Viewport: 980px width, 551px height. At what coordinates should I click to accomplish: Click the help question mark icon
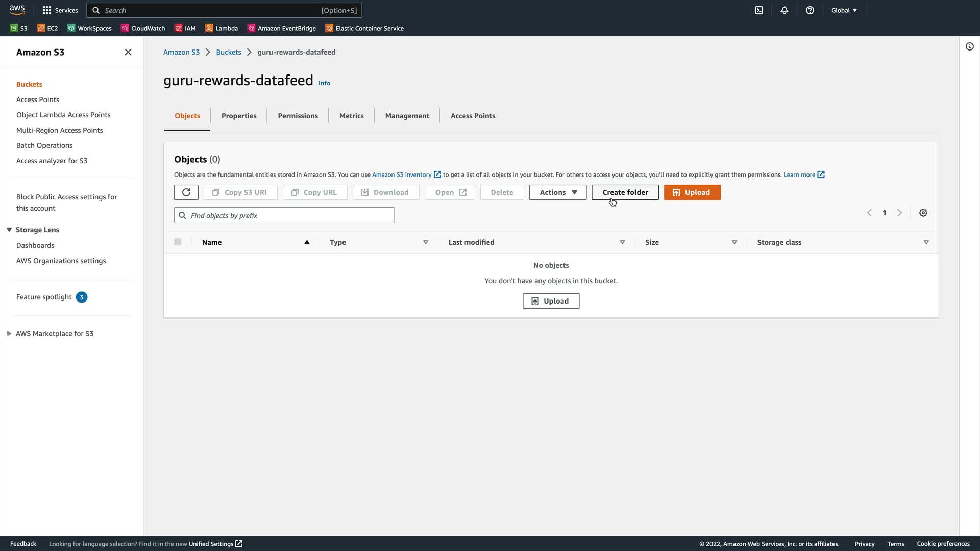pyautogui.click(x=810, y=10)
